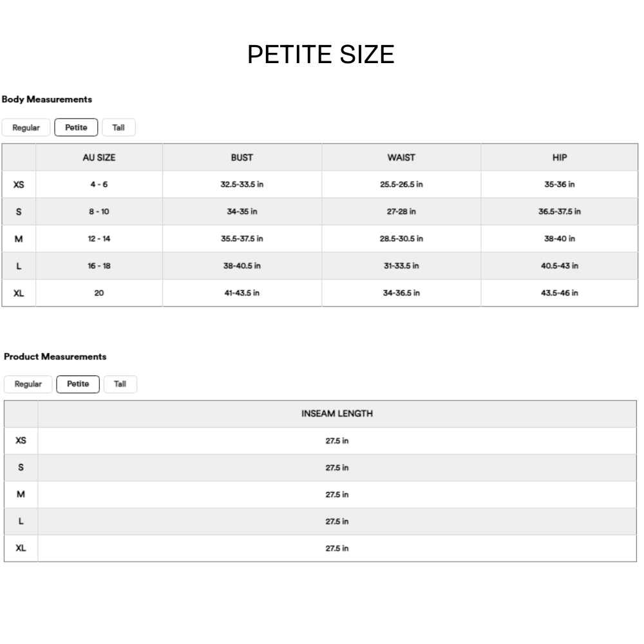644x644 pixels.
Task: Click the WAIST column header
Action: click(x=401, y=157)
